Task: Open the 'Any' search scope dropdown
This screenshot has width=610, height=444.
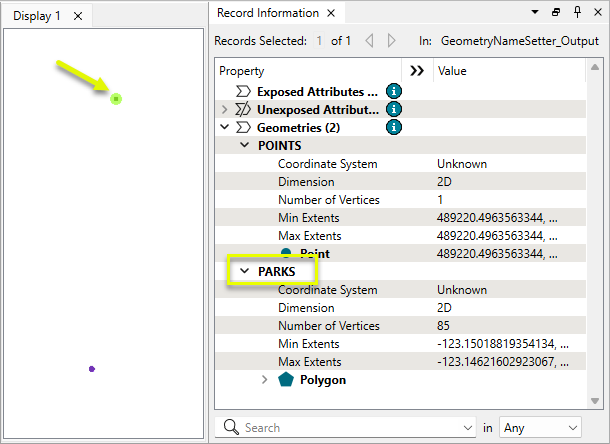Action: coord(540,427)
